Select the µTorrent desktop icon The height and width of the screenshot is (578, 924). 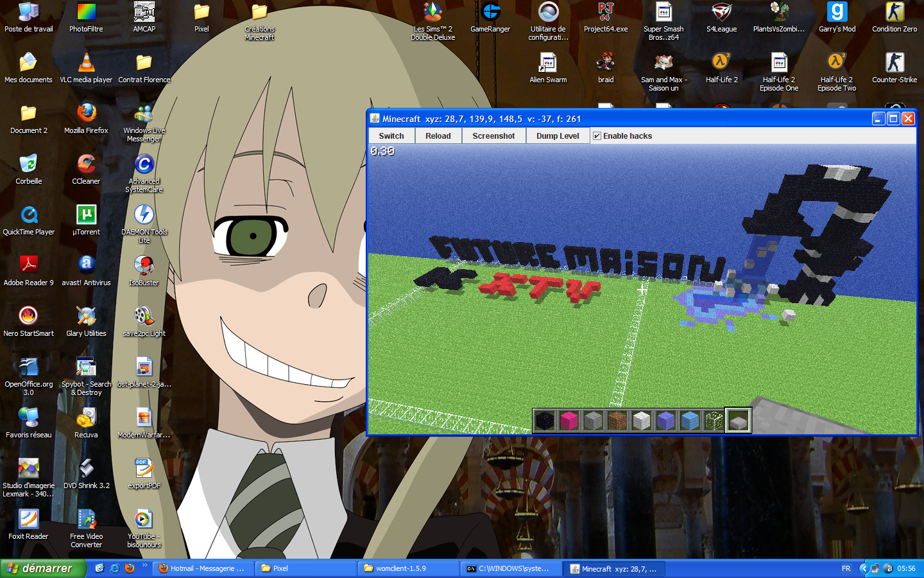click(86, 220)
